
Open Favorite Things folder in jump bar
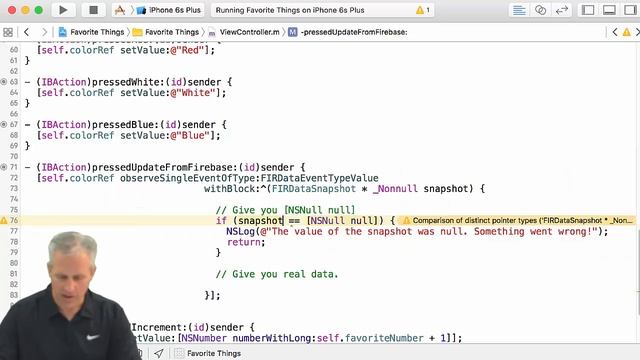(166, 32)
